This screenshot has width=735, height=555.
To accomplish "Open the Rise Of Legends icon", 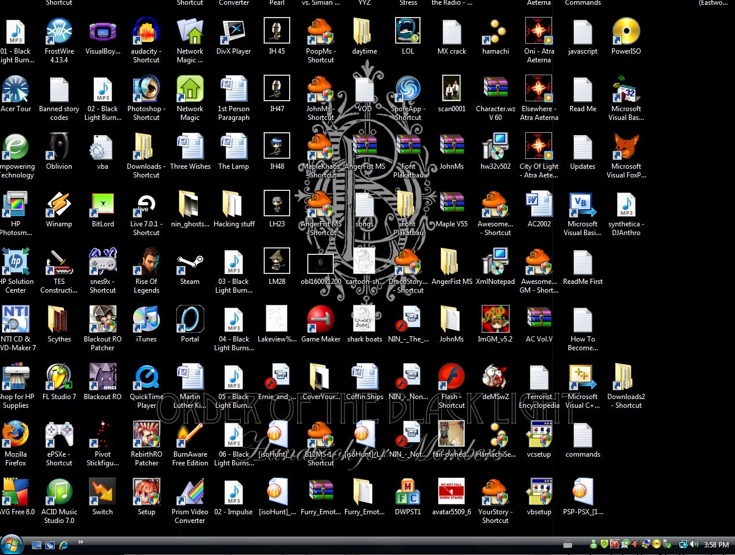I will tap(146, 262).
